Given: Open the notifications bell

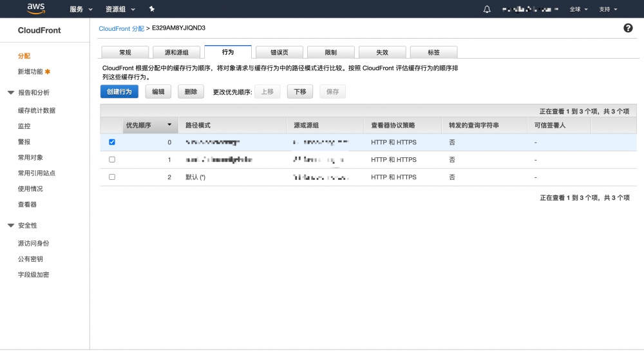Looking at the screenshot, I should coord(487,9).
